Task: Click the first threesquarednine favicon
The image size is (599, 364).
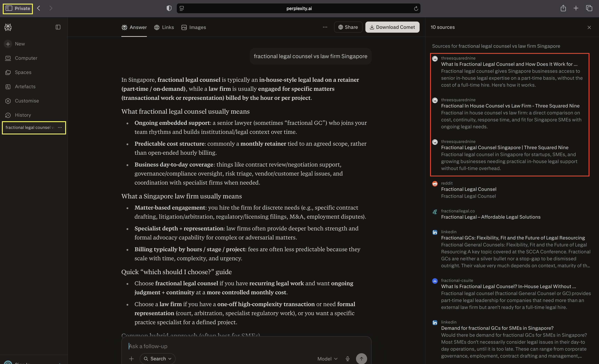Action: [435, 59]
